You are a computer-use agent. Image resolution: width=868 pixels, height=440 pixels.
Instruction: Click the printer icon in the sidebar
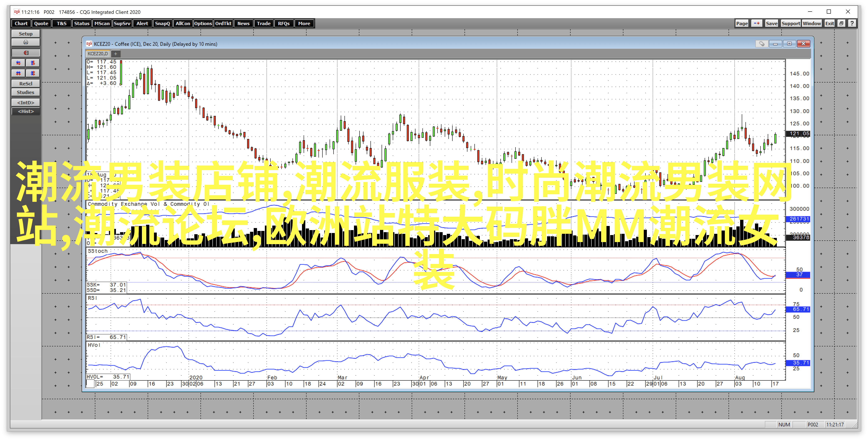(26, 42)
